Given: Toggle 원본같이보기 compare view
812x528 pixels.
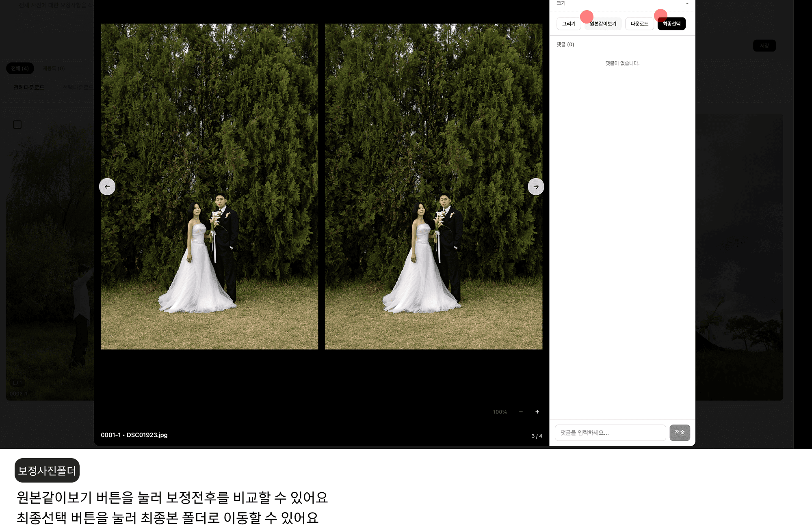Looking at the screenshot, I should (603, 24).
